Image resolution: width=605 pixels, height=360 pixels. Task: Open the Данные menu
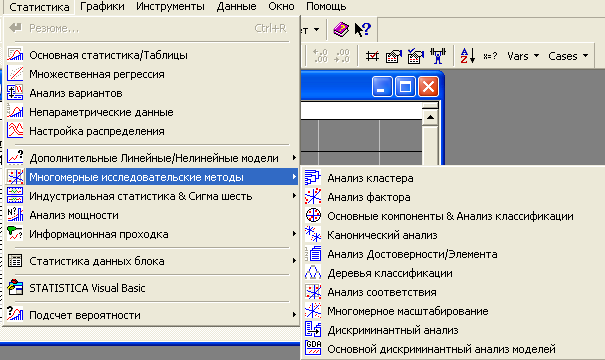(x=236, y=7)
